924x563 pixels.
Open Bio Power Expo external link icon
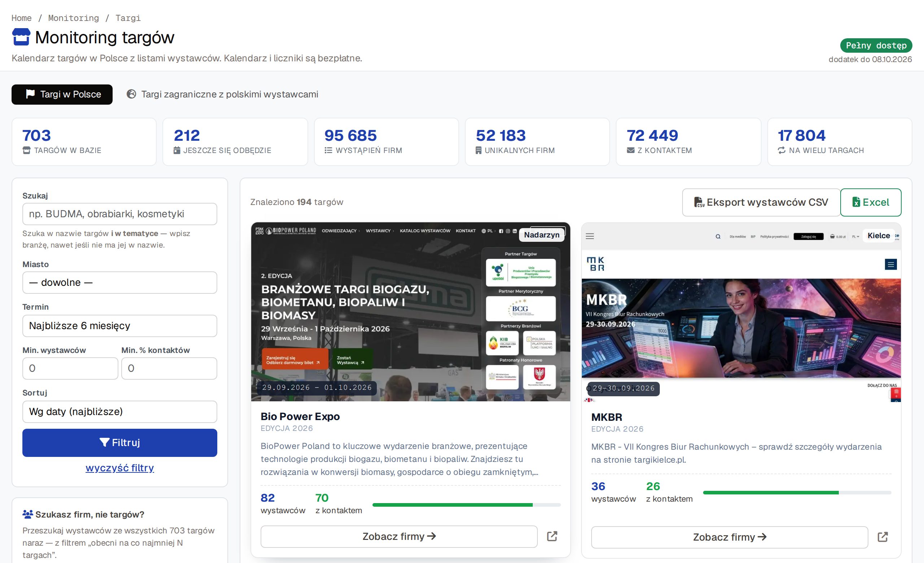(x=552, y=536)
